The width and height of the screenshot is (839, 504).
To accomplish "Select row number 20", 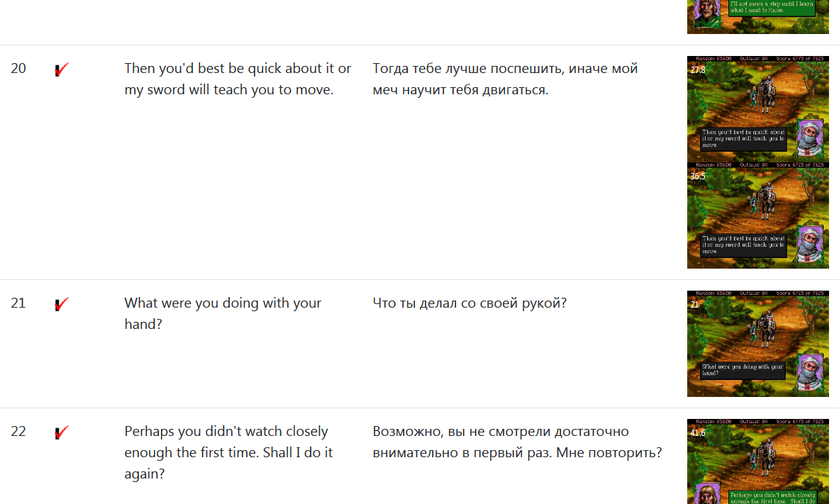I will [18, 69].
